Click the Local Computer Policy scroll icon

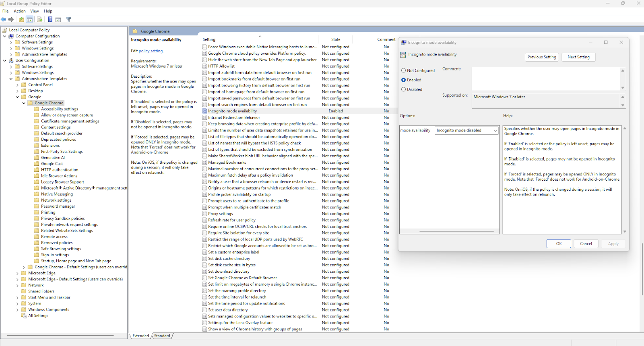coord(5,30)
